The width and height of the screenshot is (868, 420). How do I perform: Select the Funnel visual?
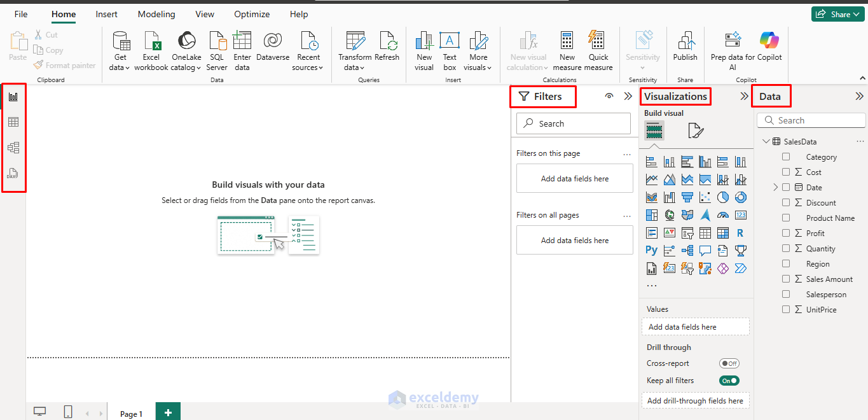point(687,197)
